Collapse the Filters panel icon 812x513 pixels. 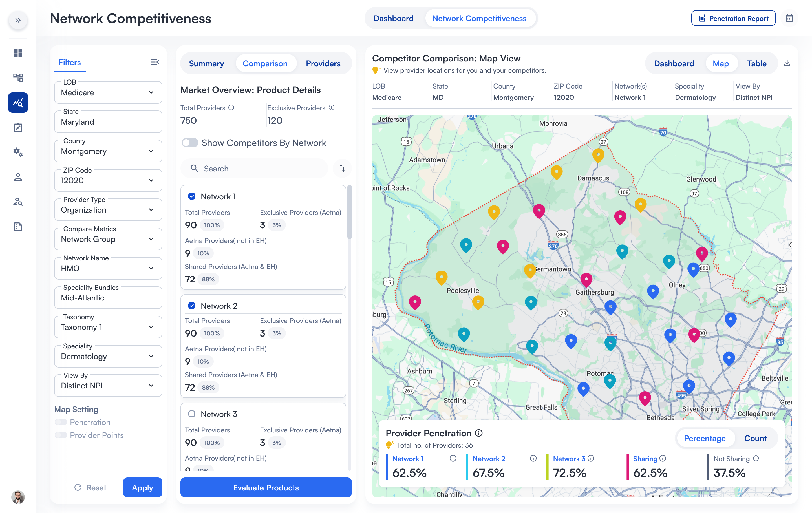point(155,62)
